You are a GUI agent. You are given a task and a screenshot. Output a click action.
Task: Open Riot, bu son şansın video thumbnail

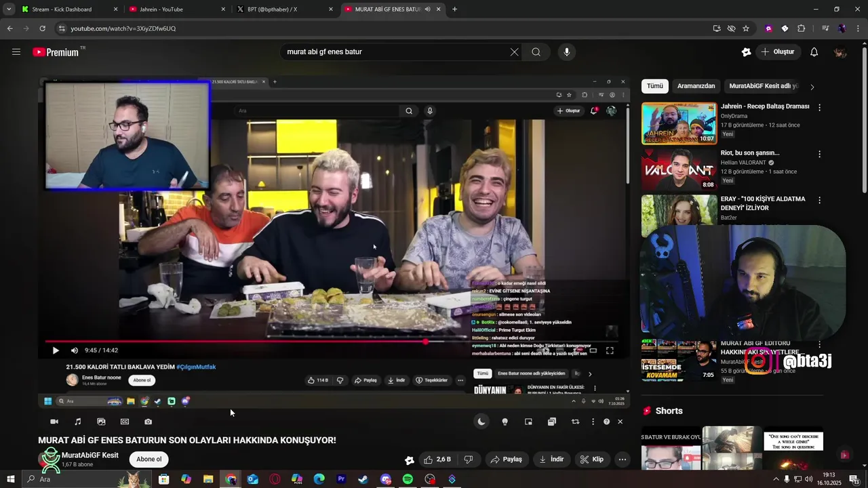click(x=679, y=169)
